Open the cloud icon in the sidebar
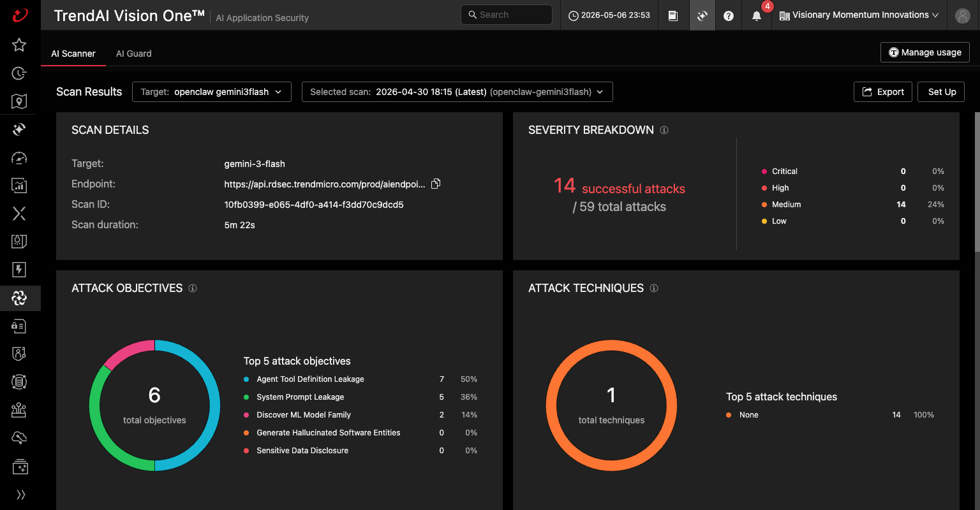 point(19,438)
